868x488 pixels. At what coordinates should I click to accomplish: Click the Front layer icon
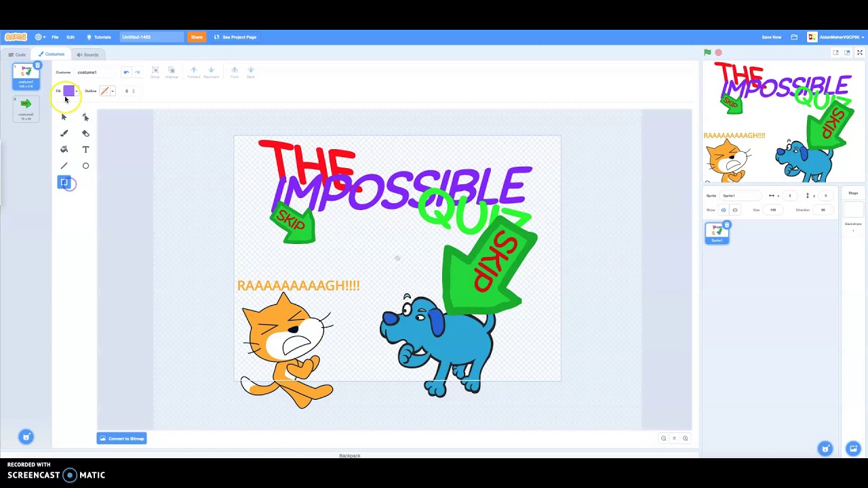tap(235, 72)
